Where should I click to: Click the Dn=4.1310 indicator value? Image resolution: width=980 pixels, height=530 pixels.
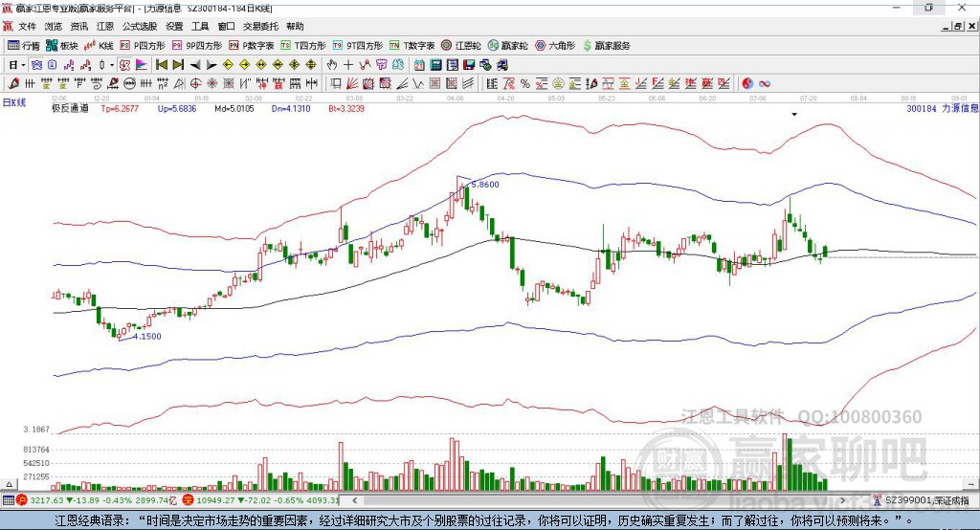[291, 109]
